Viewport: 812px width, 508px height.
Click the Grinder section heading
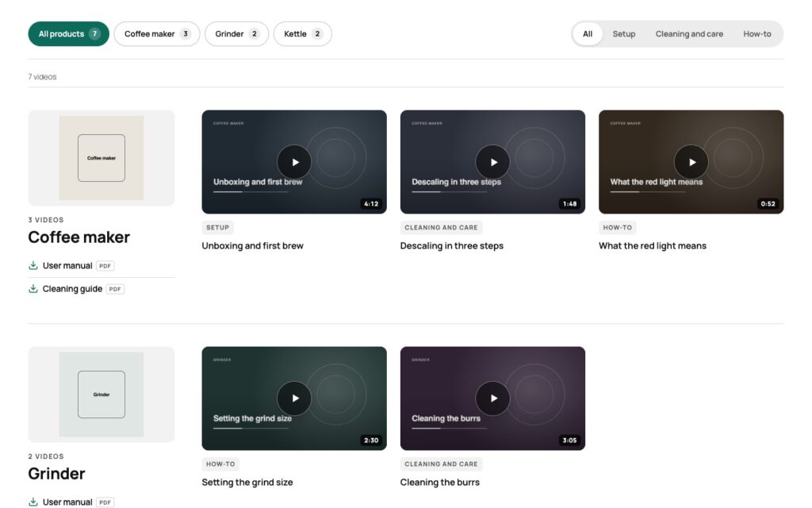pyautogui.click(x=56, y=474)
